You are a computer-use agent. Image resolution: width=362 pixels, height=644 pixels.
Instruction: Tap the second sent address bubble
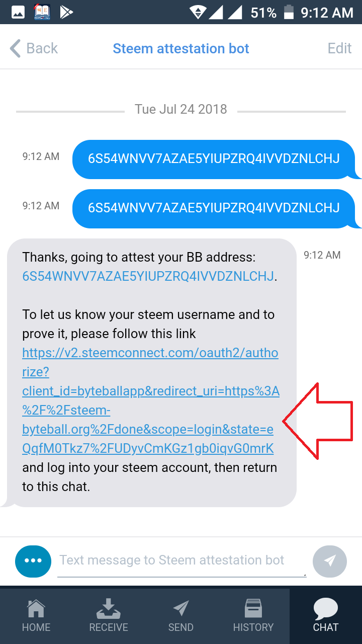coord(214,208)
